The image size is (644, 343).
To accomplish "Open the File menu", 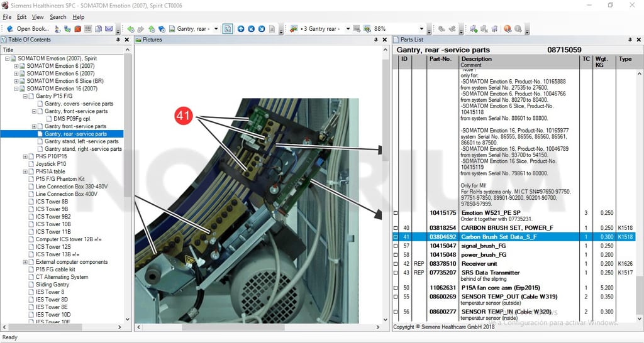I will click(7, 17).
